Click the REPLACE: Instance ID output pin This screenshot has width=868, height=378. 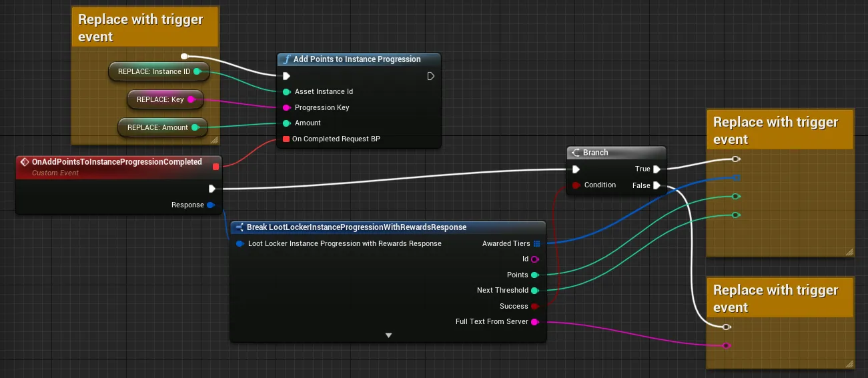(x=197, y=71)
